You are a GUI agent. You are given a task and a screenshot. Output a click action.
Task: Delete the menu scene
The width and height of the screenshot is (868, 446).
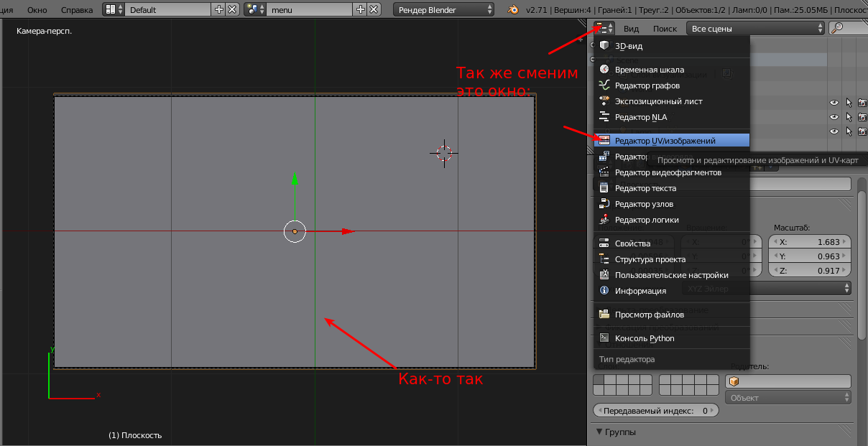pos(374,10)
